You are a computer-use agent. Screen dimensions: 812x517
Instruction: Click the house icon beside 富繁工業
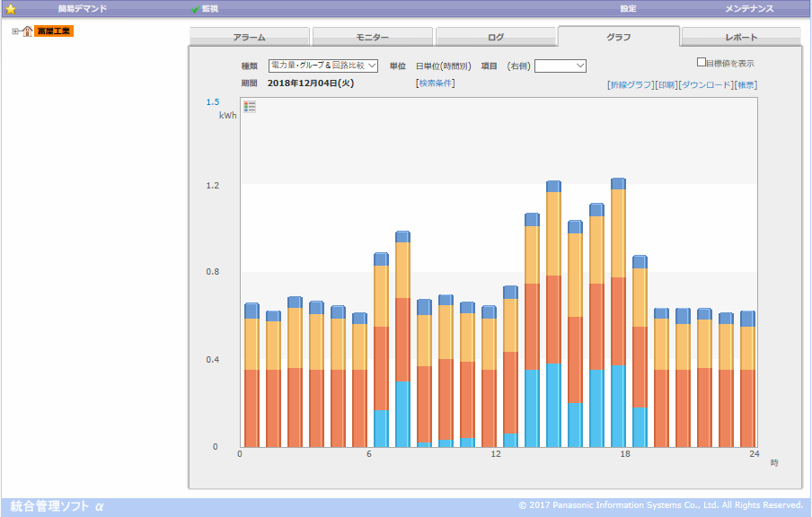point(27,31)
